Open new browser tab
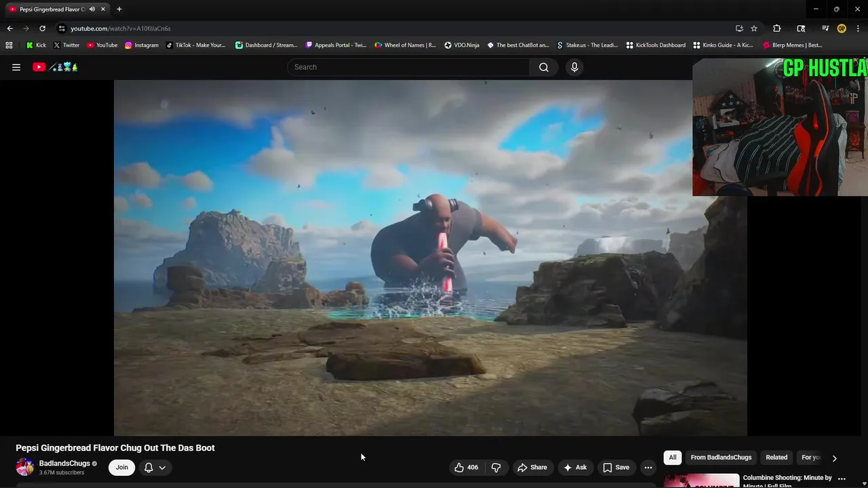This screenshot has width=868, height=488. (119, 9)
